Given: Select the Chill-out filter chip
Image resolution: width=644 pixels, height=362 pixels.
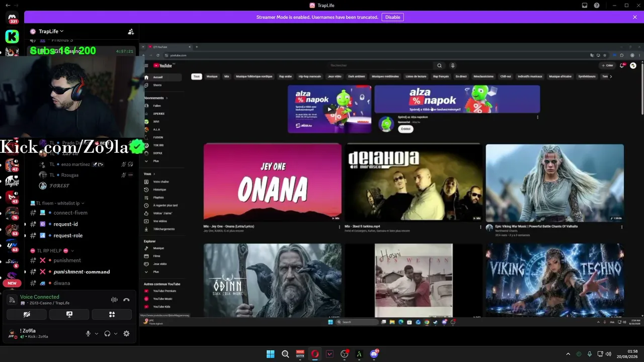Looking at the screenshot, I should (x=506, y=76).
